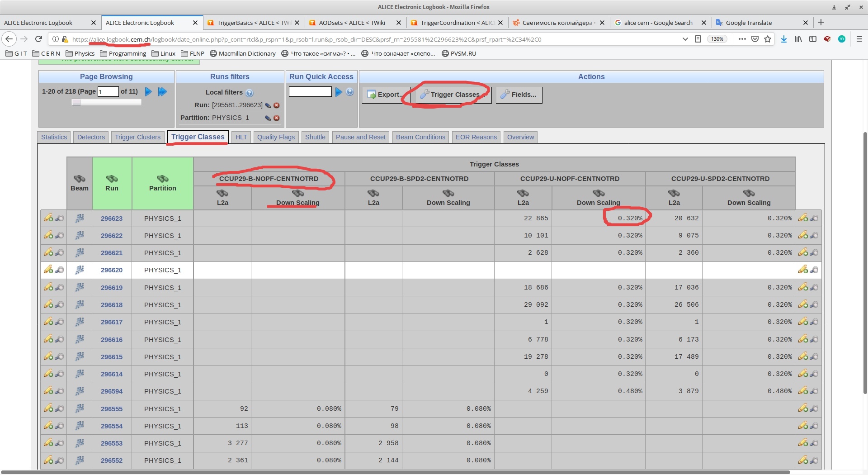Open run 296553 link
Viewport: 868px width, 475px height.
(112, 443)
